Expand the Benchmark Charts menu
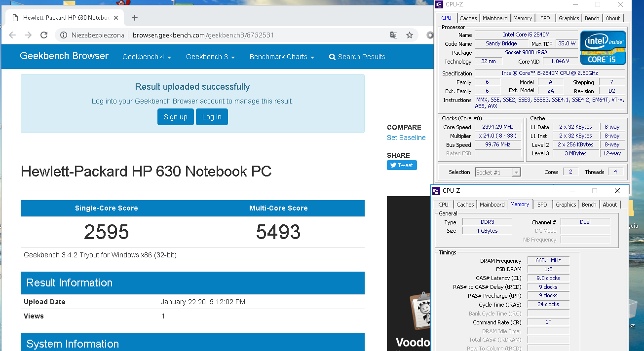This screenshot has width=644, height=351. pyautogui.click(x=282, y=57)
